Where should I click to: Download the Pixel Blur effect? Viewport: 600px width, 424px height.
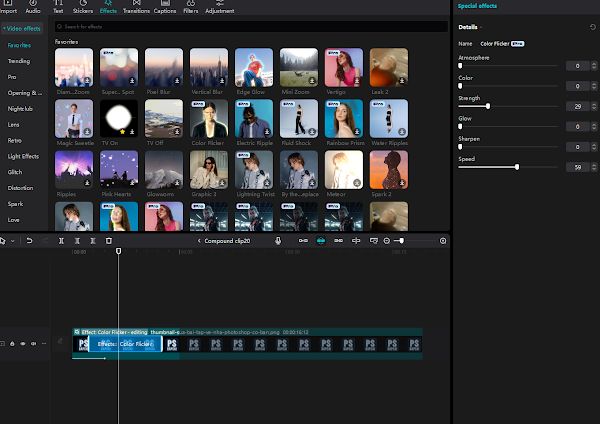(x=177, y=81)
